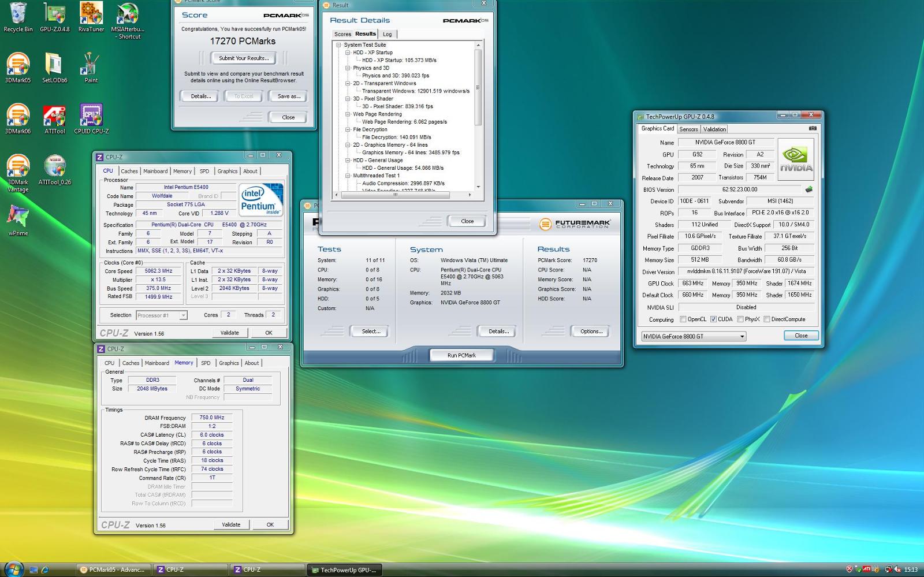Select the SetLODb6 desktop icon
The width and height of the screenshot is (924, 577).
[x=54, y=68]
